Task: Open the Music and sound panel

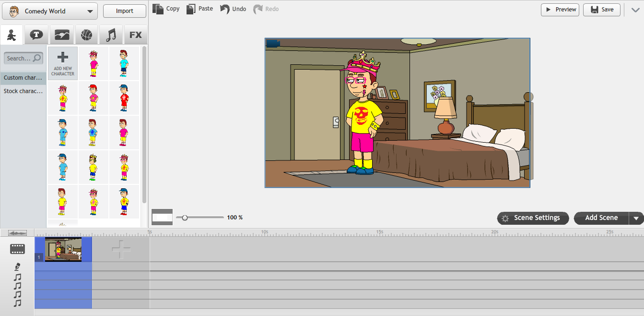Action: 111,34
